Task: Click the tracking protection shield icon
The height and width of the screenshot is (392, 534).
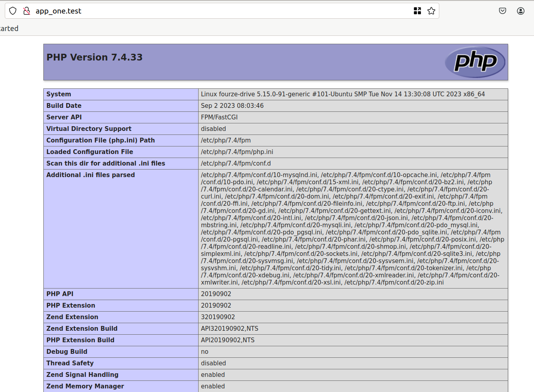Action: 12,11
